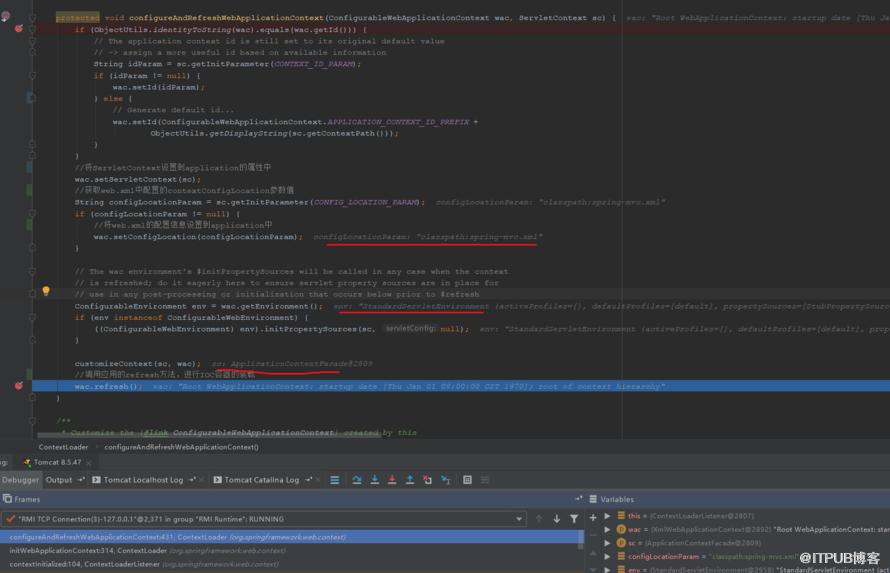Click the Drop Frame icon
This screenshot has width=890, height=573.
[x=427, y=480]
